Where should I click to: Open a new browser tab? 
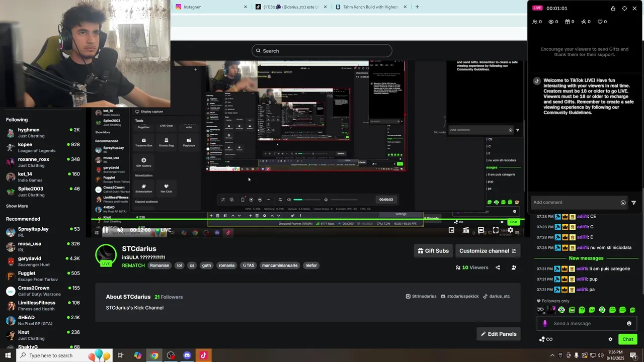pyautogui.click(x=417, y=7)
